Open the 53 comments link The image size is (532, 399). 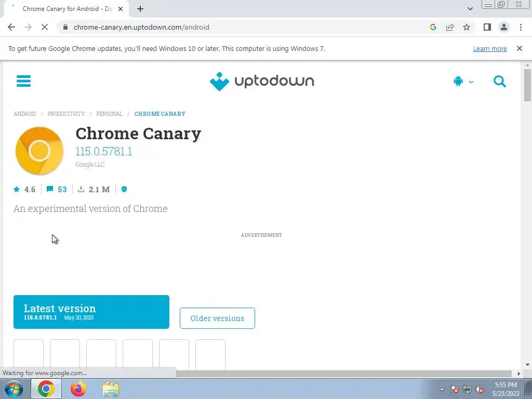click(57, 189)
